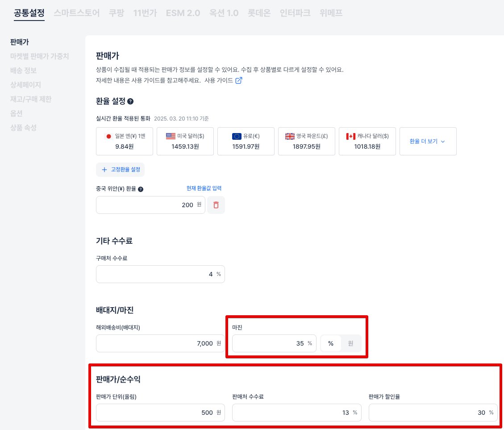Image resolution: width=504 pixels, height=430 pixels.
Task: Select 배송 정보 in the sidebar
Action: pos(24,71)
